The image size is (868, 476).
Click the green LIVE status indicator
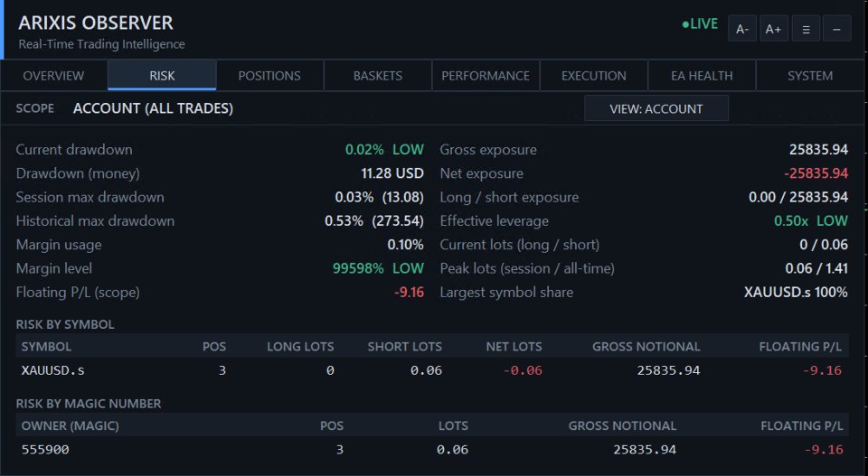(700, 24)
